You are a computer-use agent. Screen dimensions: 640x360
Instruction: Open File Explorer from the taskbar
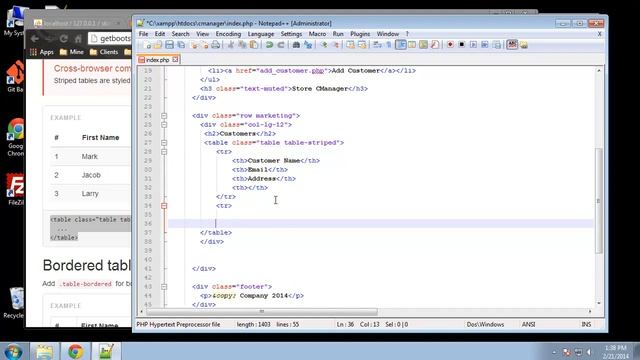point(44,351)
